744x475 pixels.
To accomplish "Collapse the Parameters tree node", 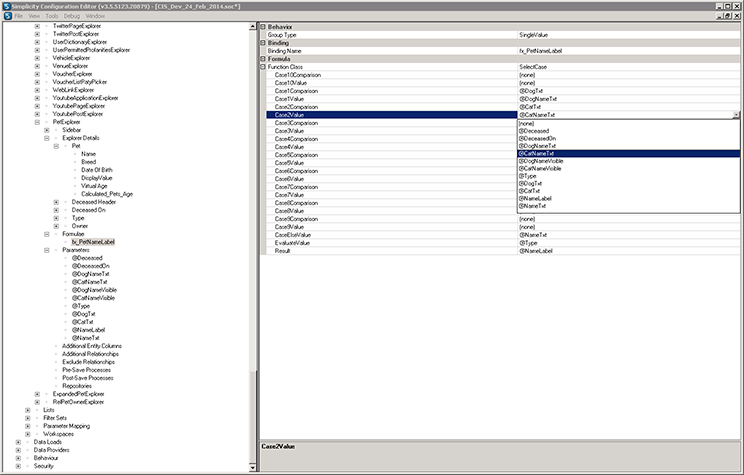I will [x=47, y=249].
